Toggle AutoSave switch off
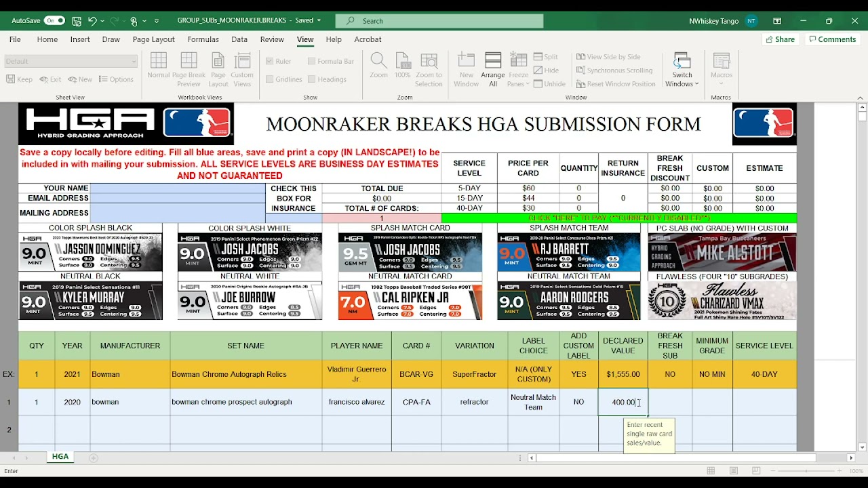 pos(54,21)
